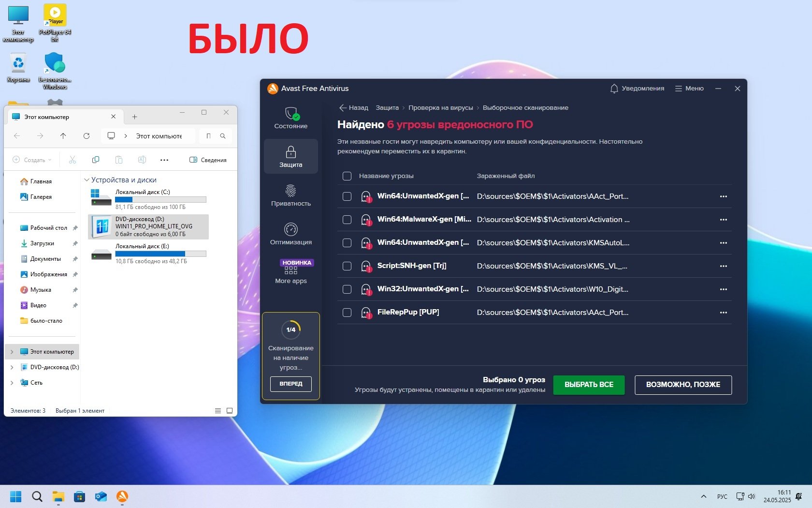Expand the Сеть tree node
Viewport: 812px width, 508px height.
[x=12, y=383]
